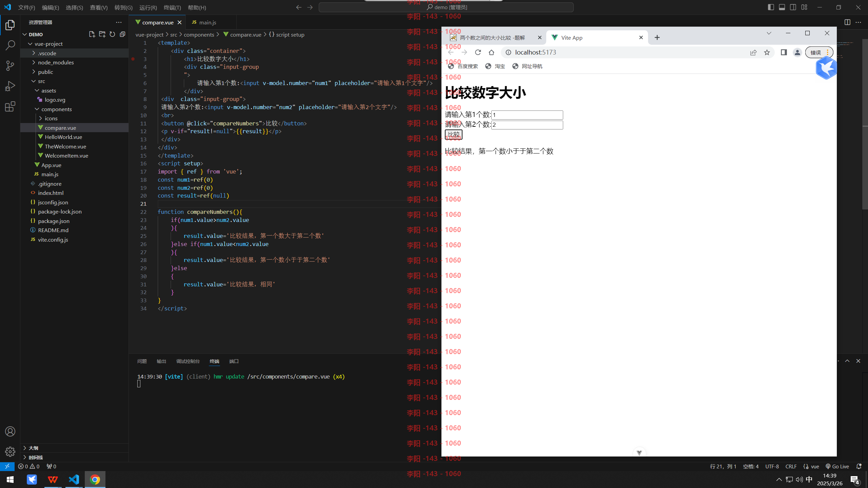Collapse all folders in explorer
The height and width of the screenshot is (488, 868).
click(122, 34)
